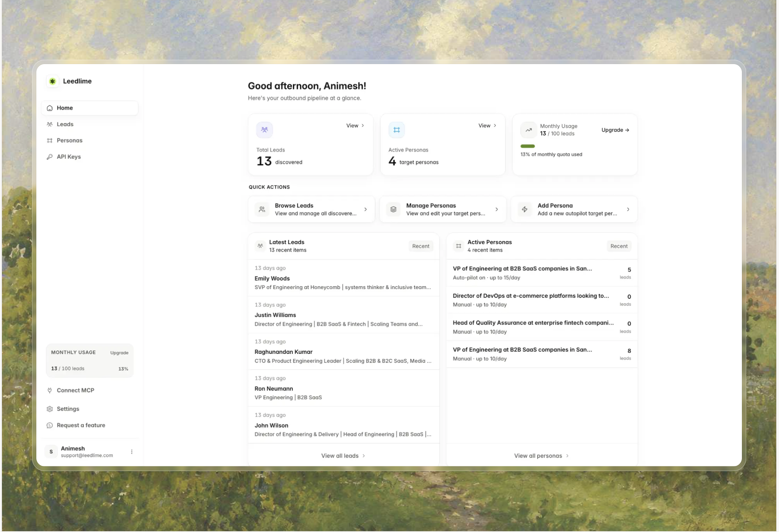Click the API Keys key icon
779x532 pixels.
click(50, 157)
